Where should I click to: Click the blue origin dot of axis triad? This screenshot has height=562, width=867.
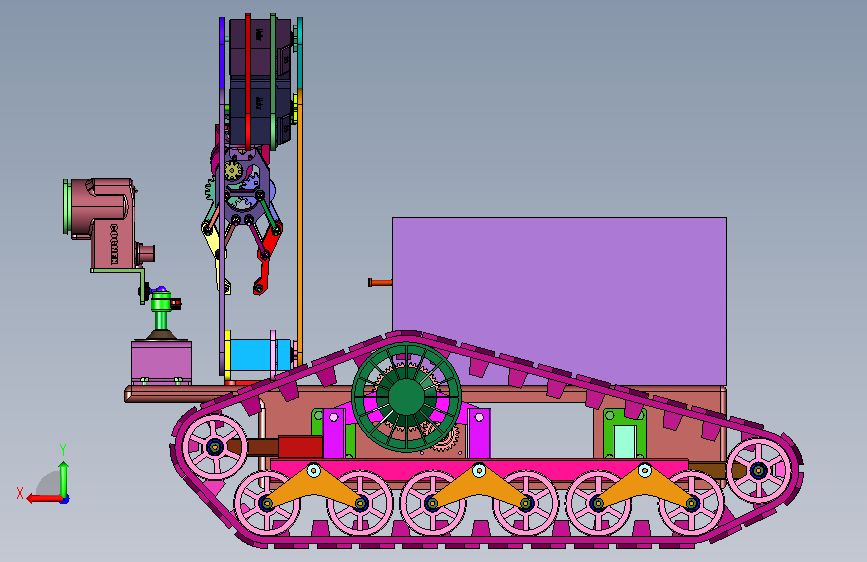65,499
